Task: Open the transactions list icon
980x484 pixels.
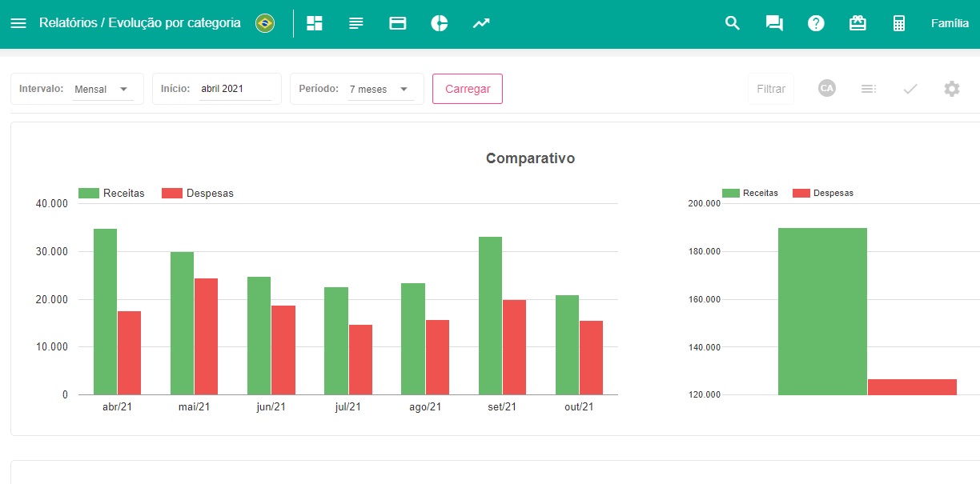Action: pyautogui.click(x=356, y=23)
